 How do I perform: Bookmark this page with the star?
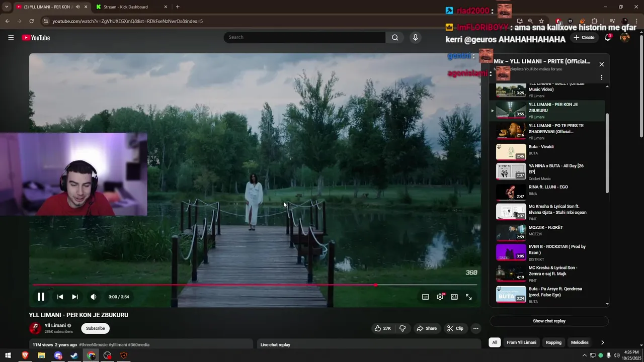point(541,21)
